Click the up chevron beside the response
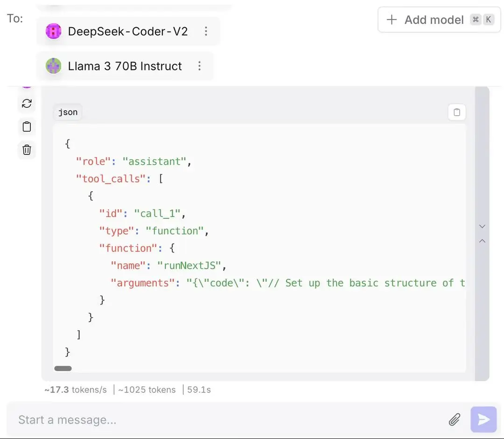Image resolution: width=504 pixels, height=439 pixels. coord(482,241)
